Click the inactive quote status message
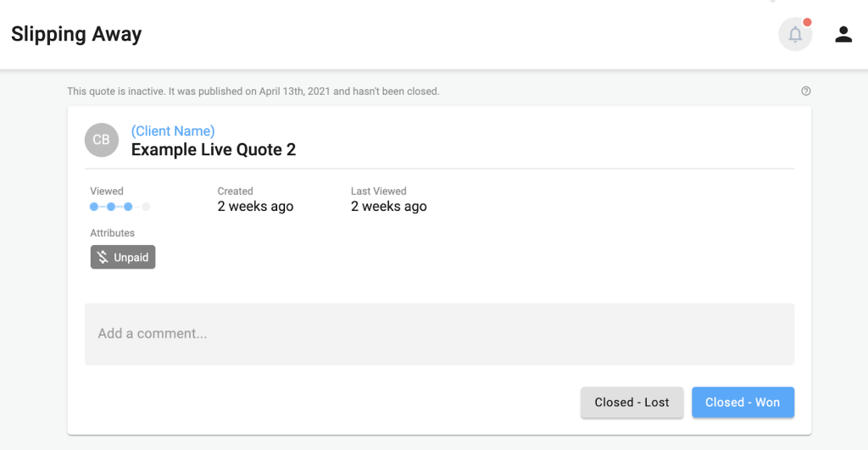This screenshot has height=450, width=868. coord(253,92)
